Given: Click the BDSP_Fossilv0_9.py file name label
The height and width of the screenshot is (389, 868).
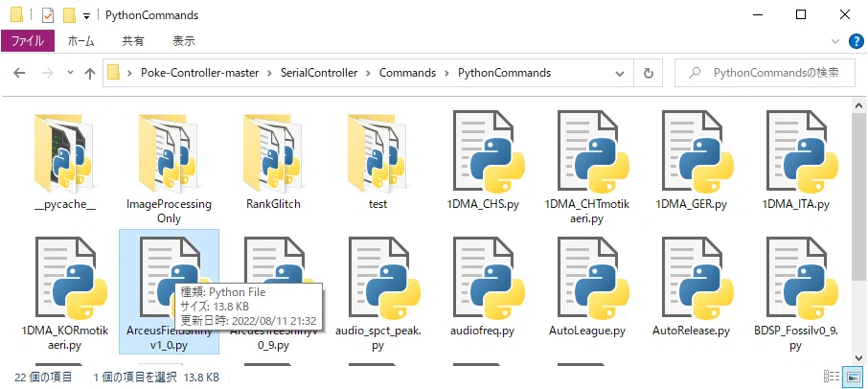Looking at the screenshot, I should (x=796, y=338).
